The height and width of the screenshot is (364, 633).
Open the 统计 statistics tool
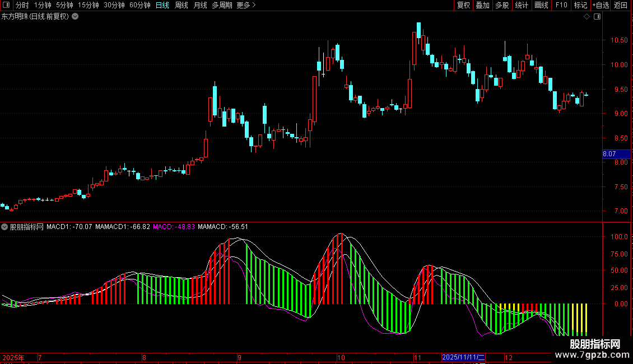click(x=522, y=5)
